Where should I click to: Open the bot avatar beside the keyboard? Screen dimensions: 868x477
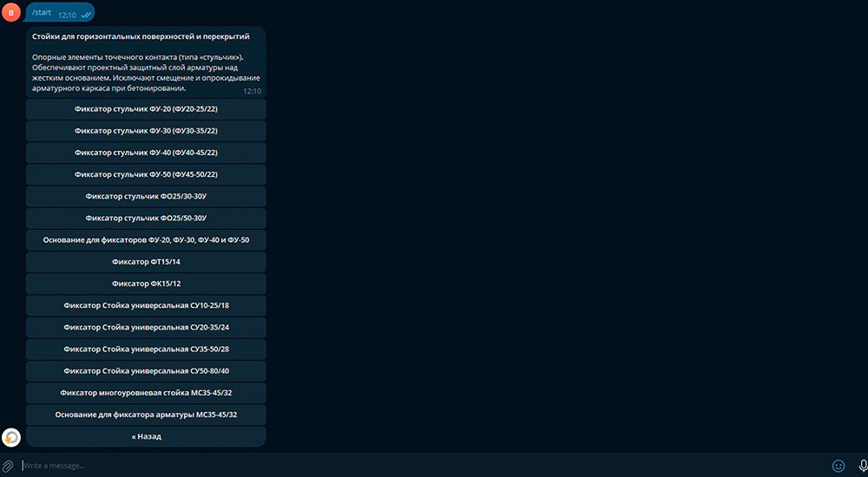[11, 437]
